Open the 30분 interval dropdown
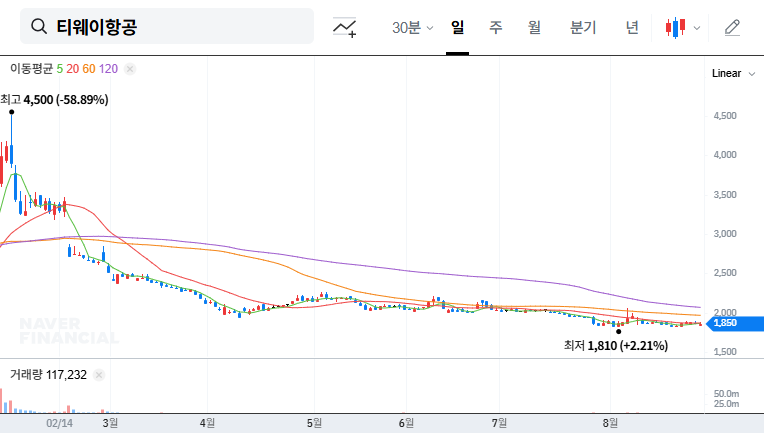764x433 pixels. (x=412, y=27)
